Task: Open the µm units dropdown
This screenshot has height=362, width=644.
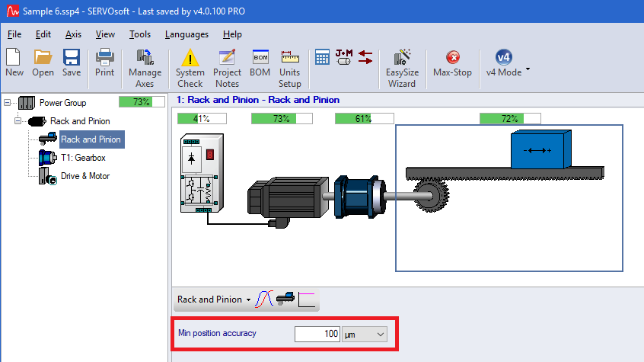Action: pos(365,334)
